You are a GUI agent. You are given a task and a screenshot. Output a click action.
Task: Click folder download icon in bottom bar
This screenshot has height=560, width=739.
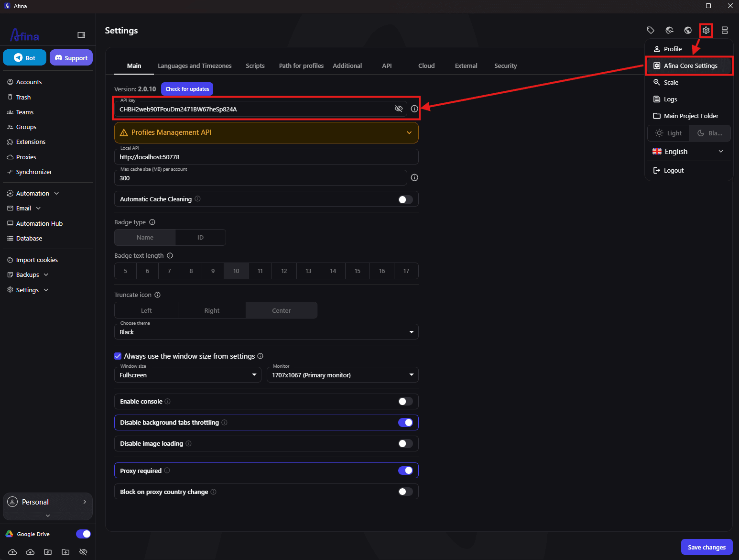click(x=65, y=552)
